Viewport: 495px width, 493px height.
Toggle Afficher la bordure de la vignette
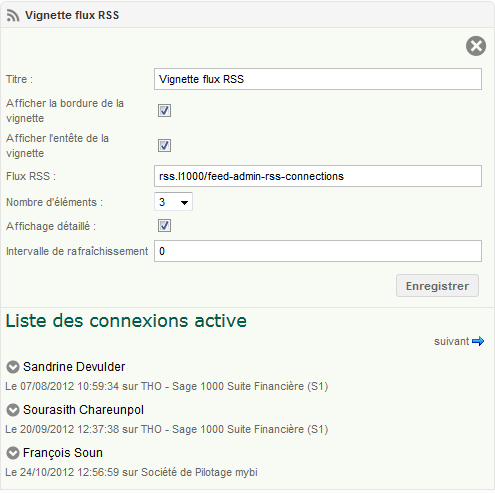(x=164, y=111)
